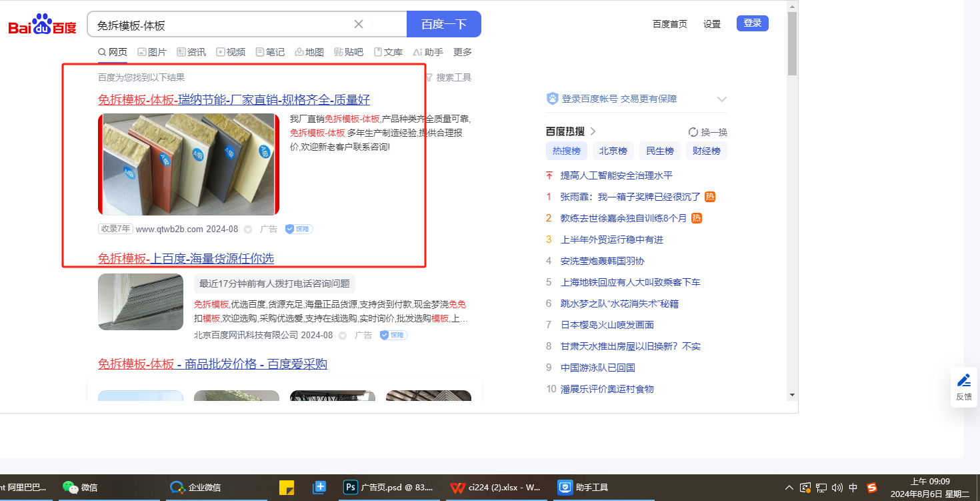Switch to the 视频 tab
This screenshot has width=980, height=501.
[231, 52]
